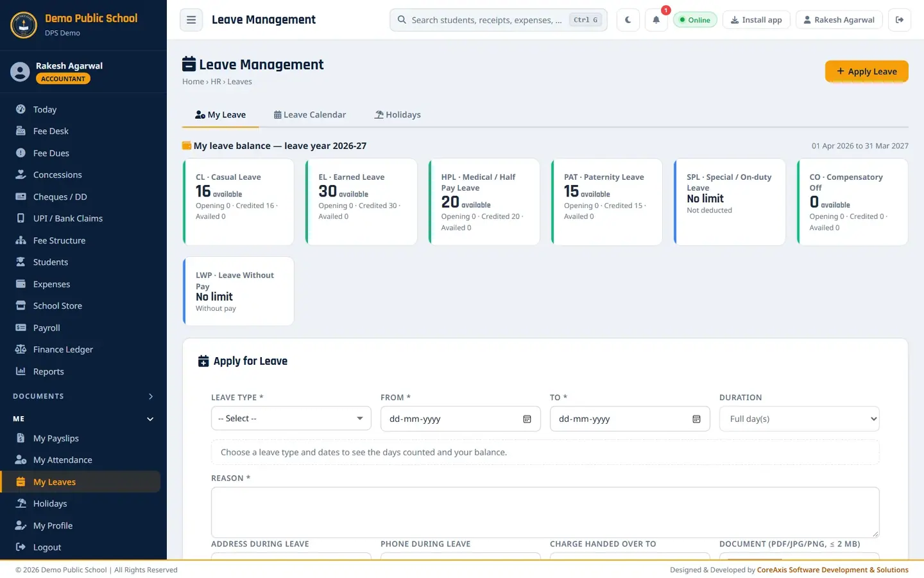Open Fee Dues sidebar item

pos(81,153)
